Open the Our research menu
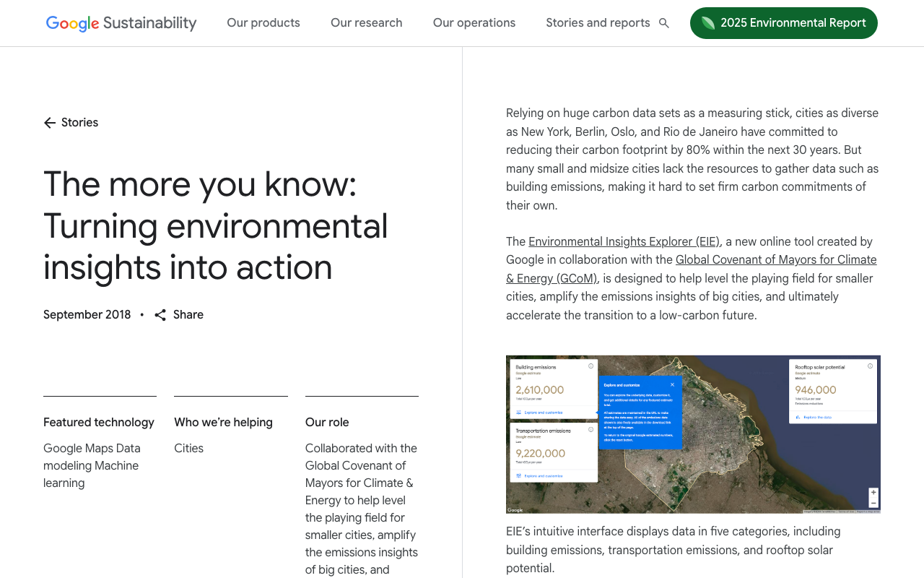Screen dimensions: 924x578 tap(367, 23)
